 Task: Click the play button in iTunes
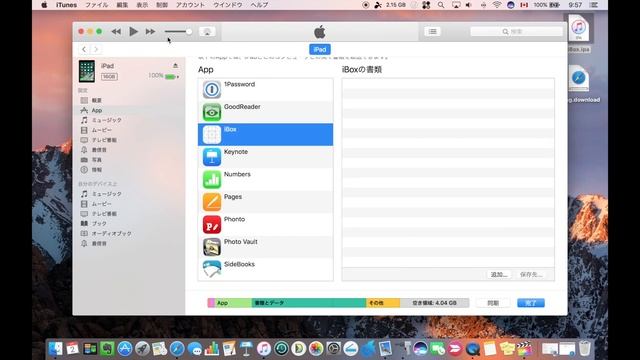133,31
